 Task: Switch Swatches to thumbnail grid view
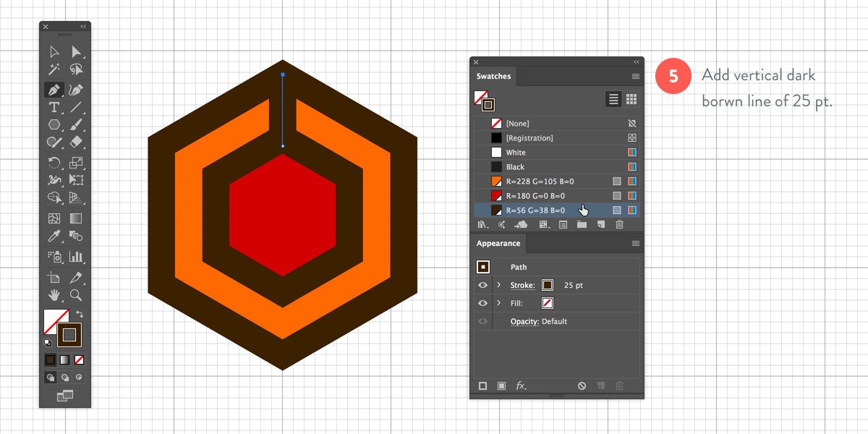click(x=631, y=99)
